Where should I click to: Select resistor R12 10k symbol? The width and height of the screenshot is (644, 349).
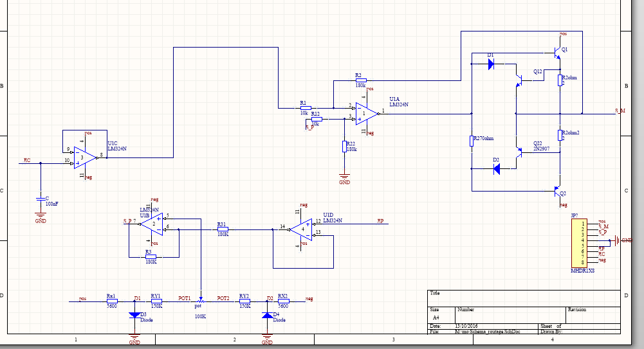pyautogui.click(x=317, y=119)
